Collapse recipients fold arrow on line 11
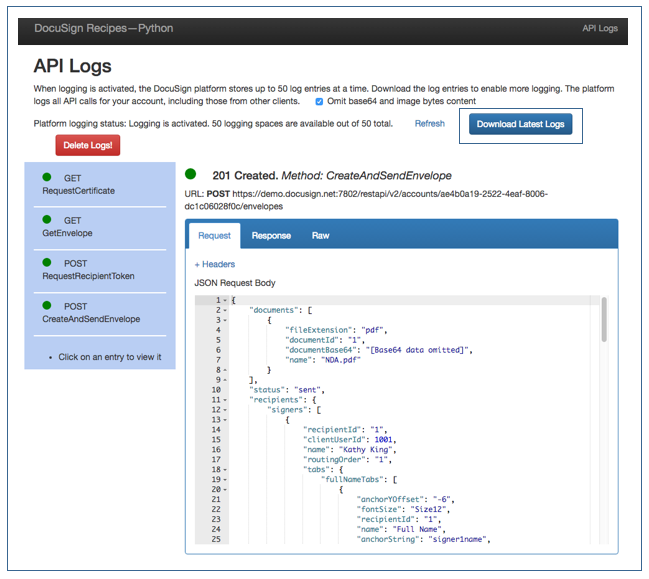 point(225,400)
